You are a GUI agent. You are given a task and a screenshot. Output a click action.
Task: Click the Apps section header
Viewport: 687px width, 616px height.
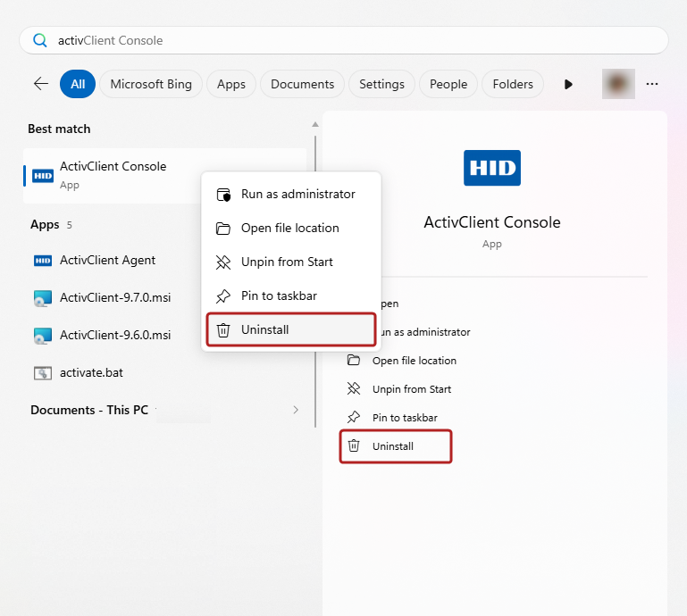point(45,225)
